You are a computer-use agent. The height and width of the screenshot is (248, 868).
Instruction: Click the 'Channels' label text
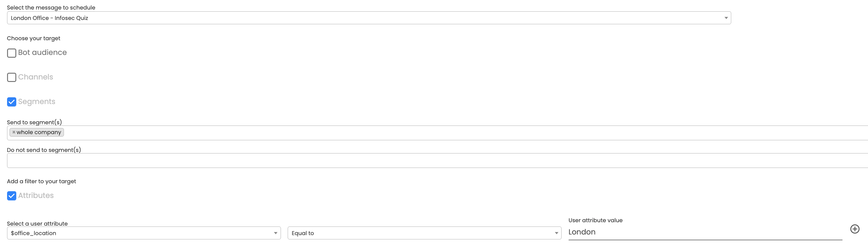[35, 77]
